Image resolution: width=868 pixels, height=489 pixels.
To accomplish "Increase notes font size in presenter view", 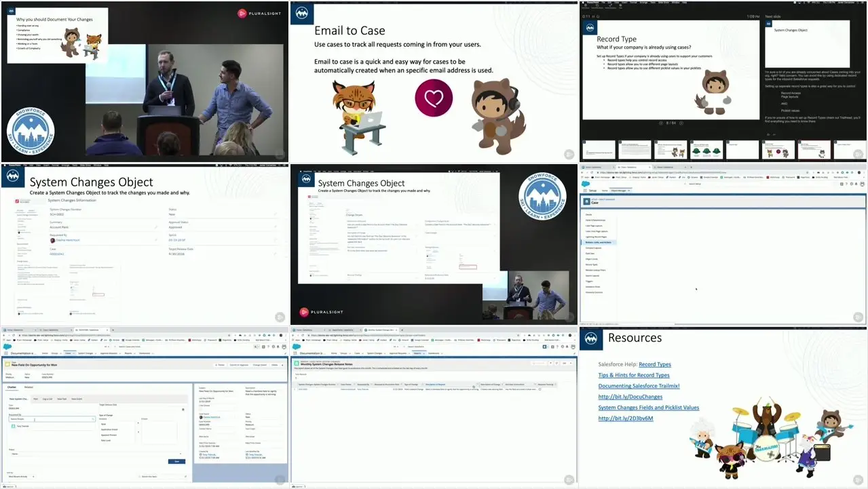I will pyautogui.click(x=768, y=134).
